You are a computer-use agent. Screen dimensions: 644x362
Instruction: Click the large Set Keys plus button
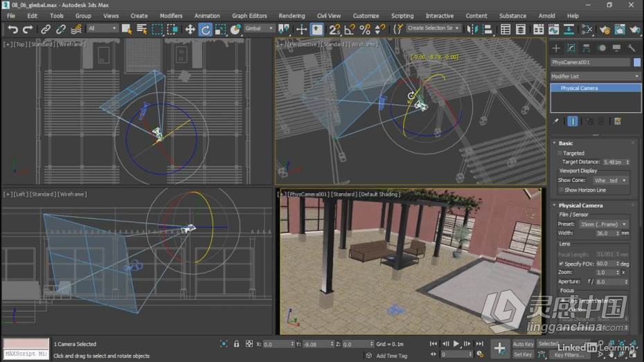[x=500, y=349]
